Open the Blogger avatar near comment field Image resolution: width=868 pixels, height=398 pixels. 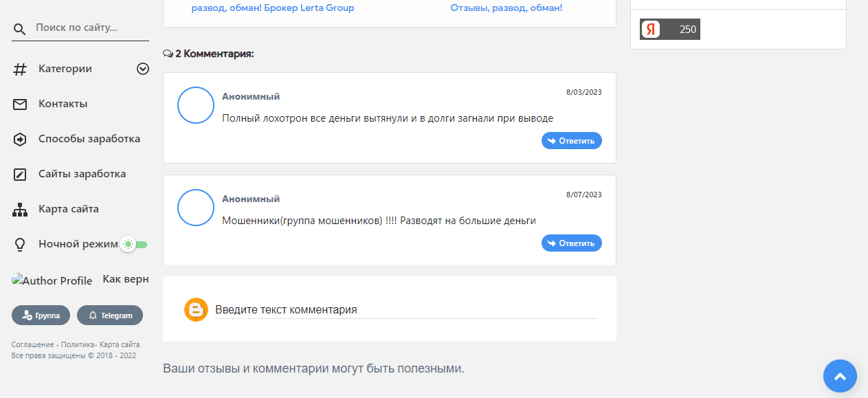[196, 309]
